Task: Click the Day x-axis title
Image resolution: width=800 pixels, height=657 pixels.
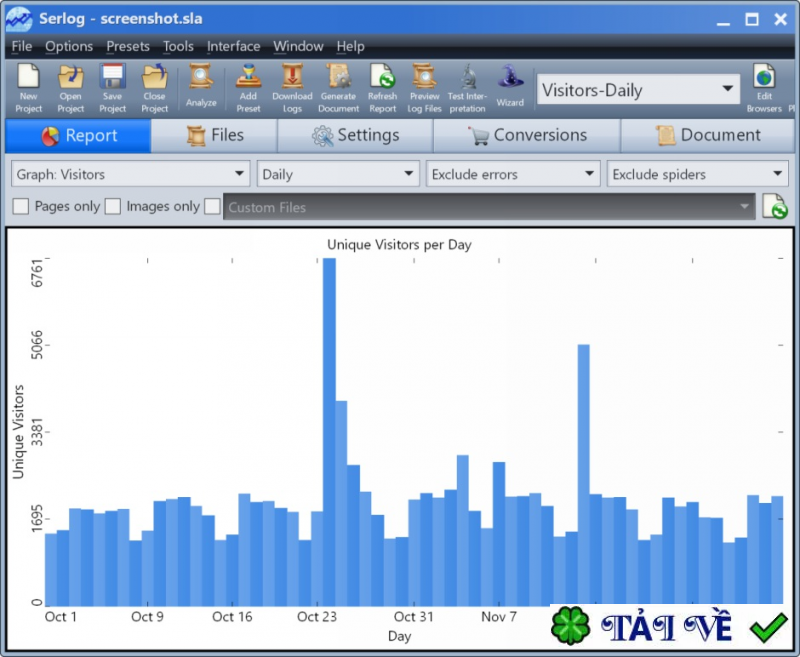Action: pyautogui.click(x=399, y=636)
